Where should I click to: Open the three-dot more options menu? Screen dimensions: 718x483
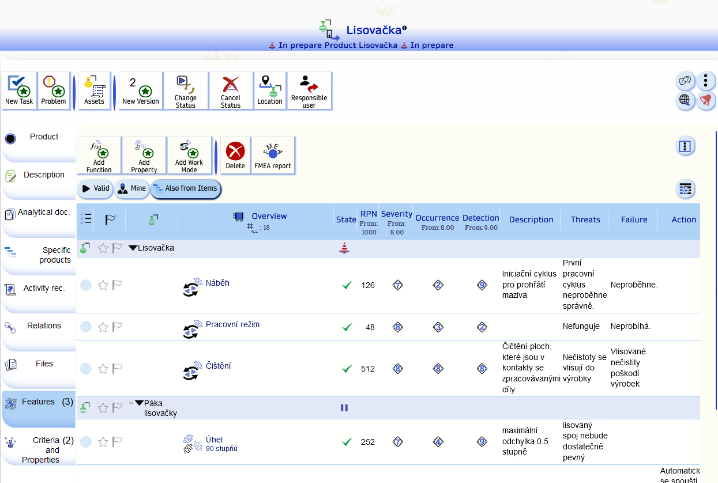pos(706,81)
